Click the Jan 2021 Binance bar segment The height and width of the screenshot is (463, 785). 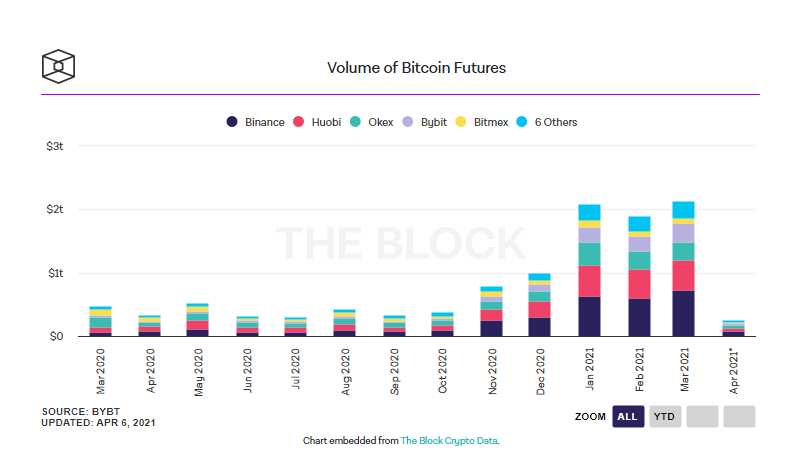coord(589,316)
